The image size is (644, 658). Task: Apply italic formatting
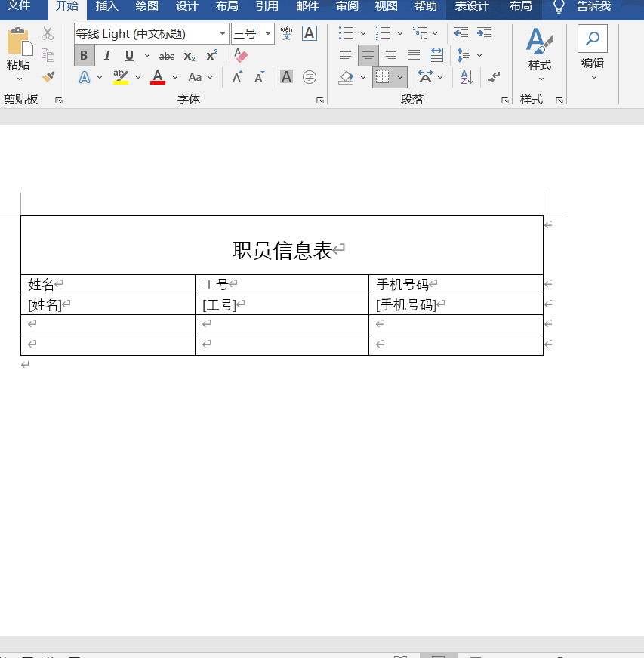tap(106, 55)
